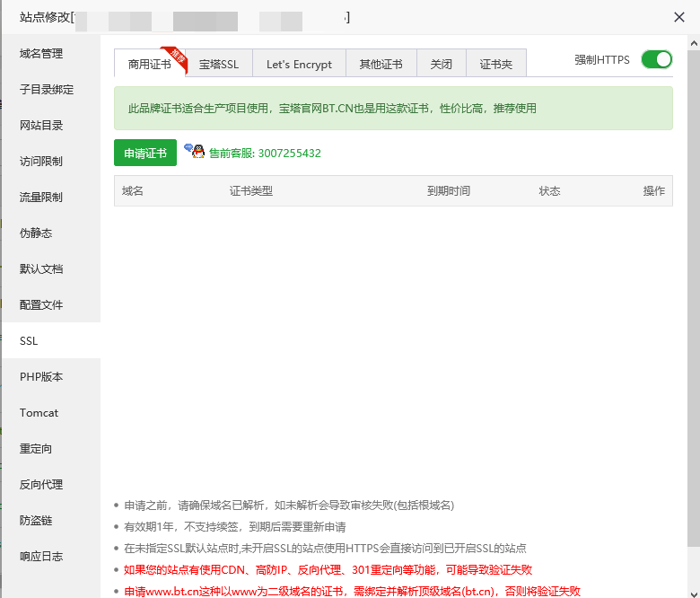The width and height of the screenshot is (700, 598).
Task: Open 子目录绑定 in sidebar
Action: click(47, 89)
